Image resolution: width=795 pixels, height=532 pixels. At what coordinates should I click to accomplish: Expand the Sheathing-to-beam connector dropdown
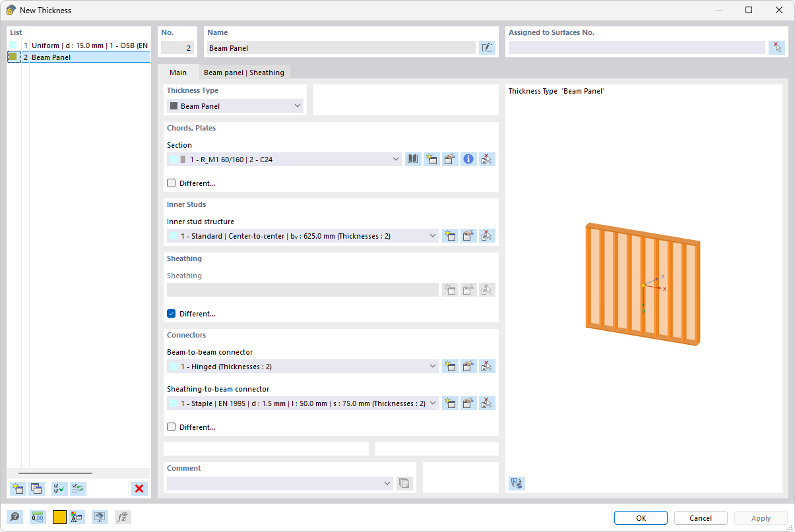click(x=433, y=403)
